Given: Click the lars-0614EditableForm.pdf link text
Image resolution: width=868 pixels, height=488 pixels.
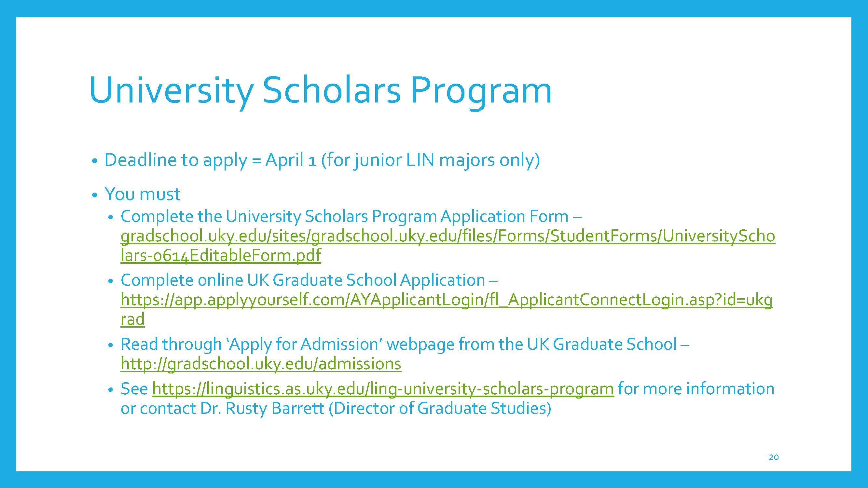Looking at the screenshot, I should tap(221, 255).
